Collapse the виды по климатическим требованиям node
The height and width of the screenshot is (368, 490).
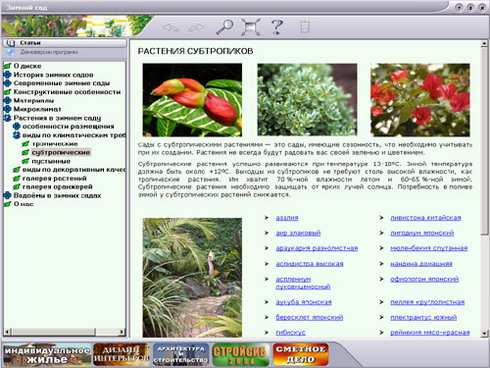coord(16,135)
